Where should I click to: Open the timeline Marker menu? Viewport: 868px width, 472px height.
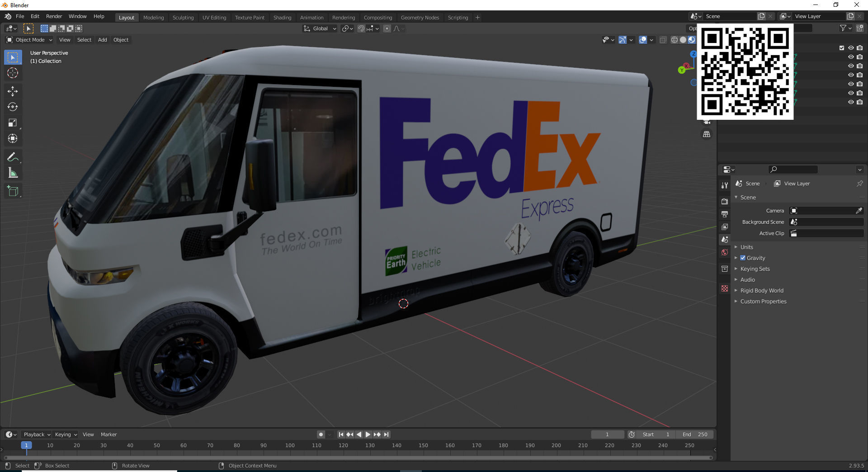coord(108,434)
